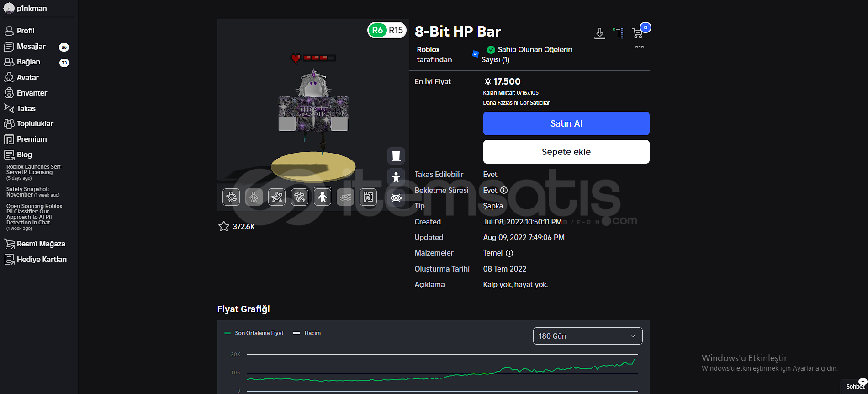Click the Sahip Olunan Öğelerin Sayısı (1) label
Image resolution: width=868 pixels, height=394 pixels.
click(527, 54)
